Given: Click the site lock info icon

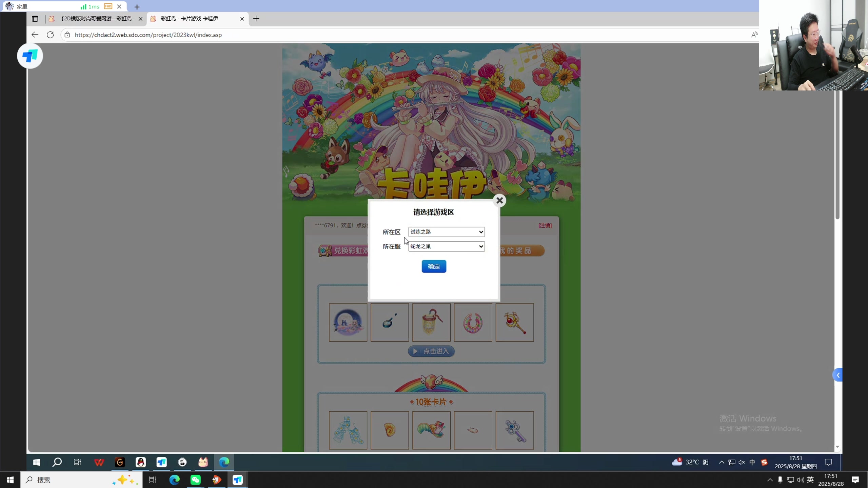Looking at the screenshot, I should (67, 35).
